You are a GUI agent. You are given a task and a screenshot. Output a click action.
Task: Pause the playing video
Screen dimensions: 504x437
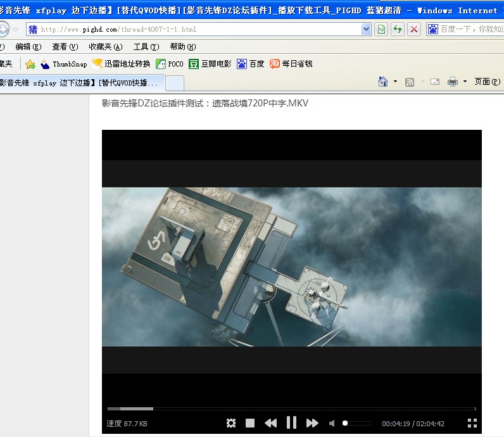[x=291, y=422]
